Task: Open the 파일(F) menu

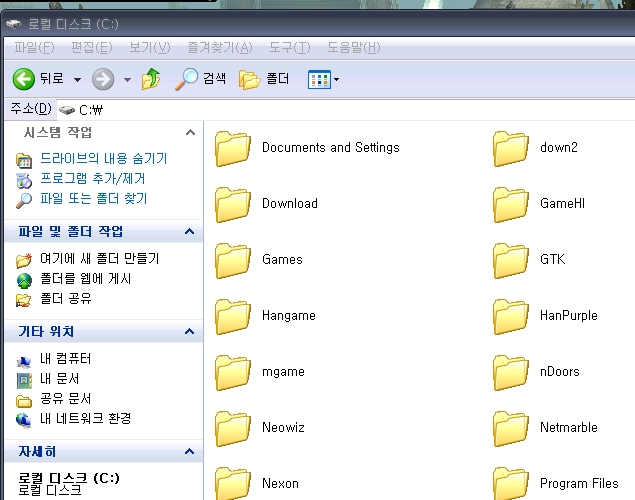Action: point(34,47)
